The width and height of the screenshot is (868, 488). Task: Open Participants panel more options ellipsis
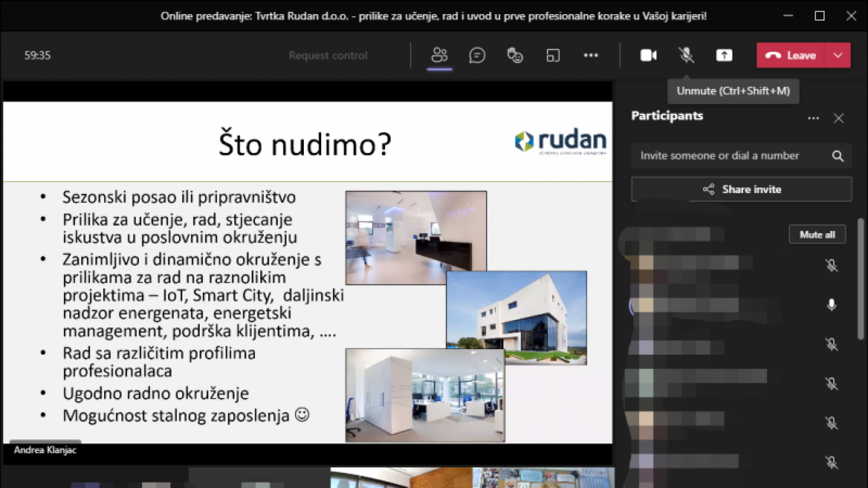tap(813, 118)
